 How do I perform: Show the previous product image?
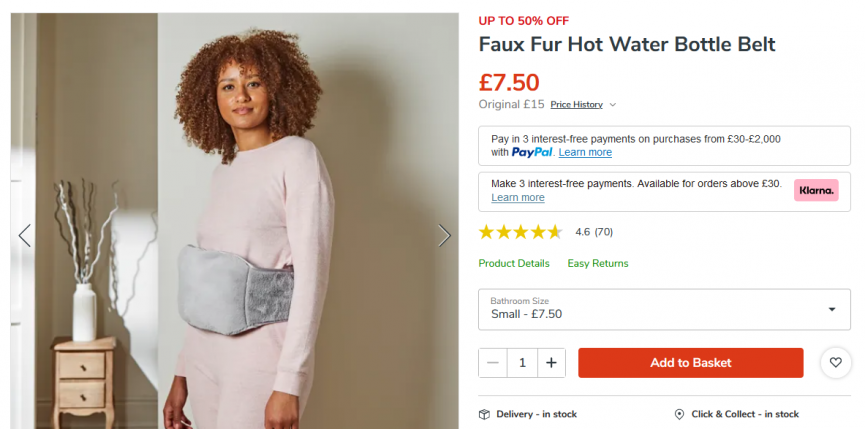pyautogui.click(x=25, y=235)
